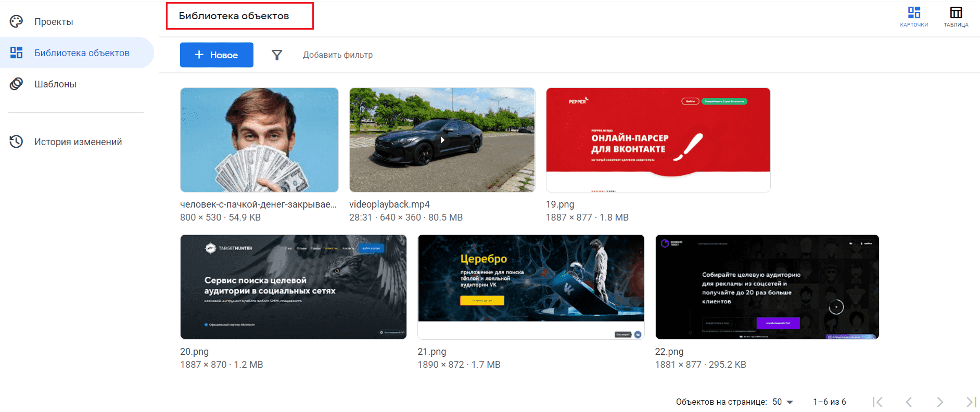980x412 pixels.
Task: Click the 22.png file name
Action: click(669, 352)
